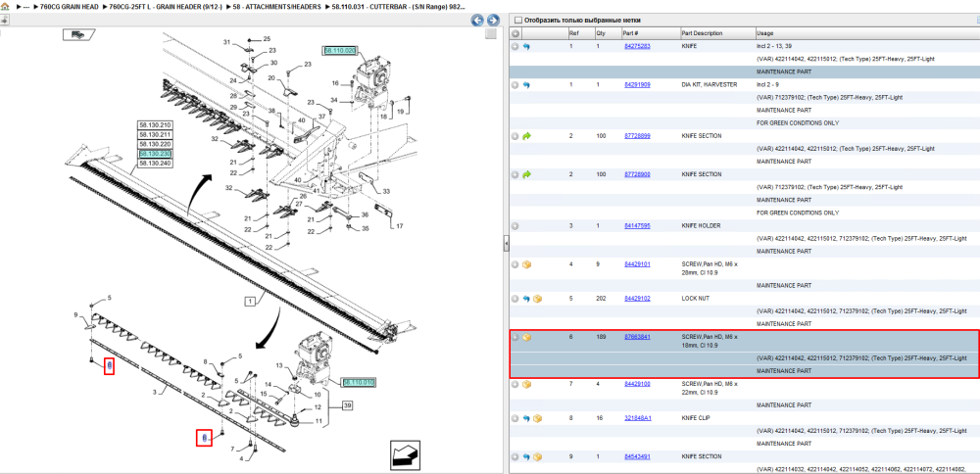The height and width of the screenshot is (474, 980).
Task: Click the green arrow icon for part 87728900
Action: click(526, 174)
